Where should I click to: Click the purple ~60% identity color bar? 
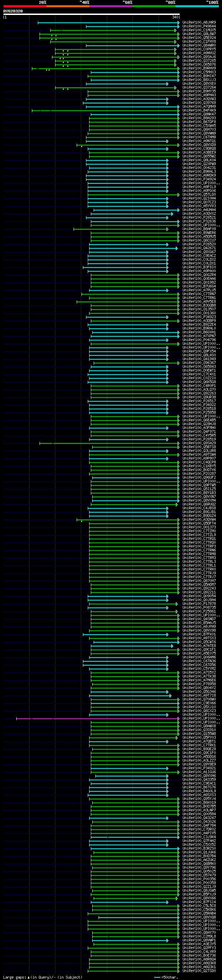pos(111,6)
